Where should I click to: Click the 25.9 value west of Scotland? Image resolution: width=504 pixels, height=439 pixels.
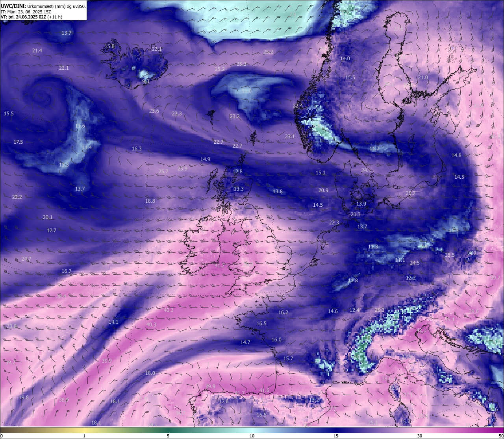[182, 169]
